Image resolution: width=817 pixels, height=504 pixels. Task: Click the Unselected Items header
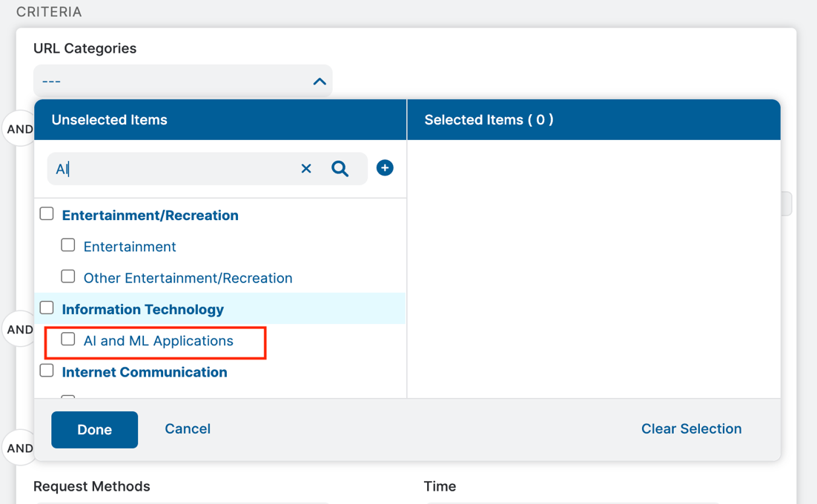(109, 120)
